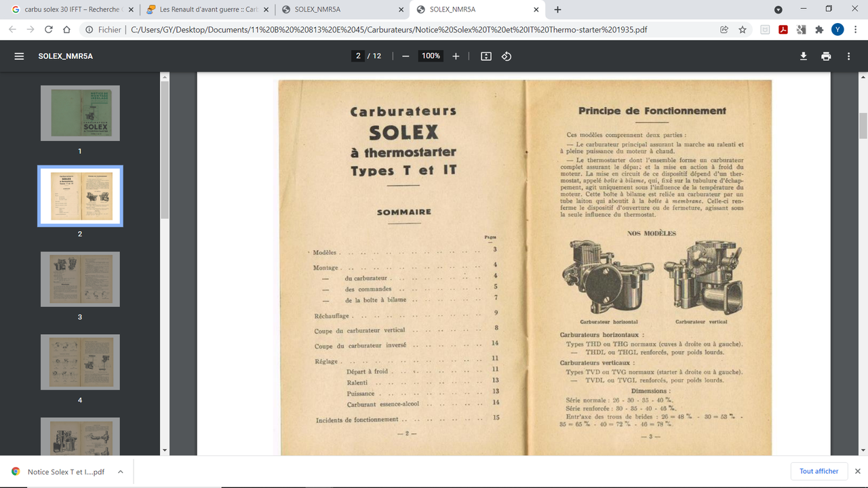Open the Adobe Acrobat extension
This screenshot has width=868, height=488.
783,30
